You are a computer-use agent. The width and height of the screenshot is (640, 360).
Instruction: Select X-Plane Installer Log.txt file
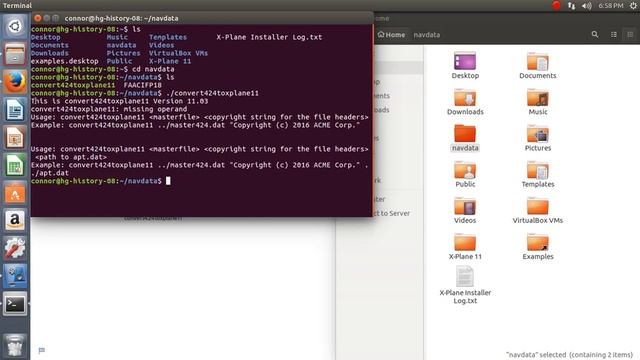tap(465, 285)
